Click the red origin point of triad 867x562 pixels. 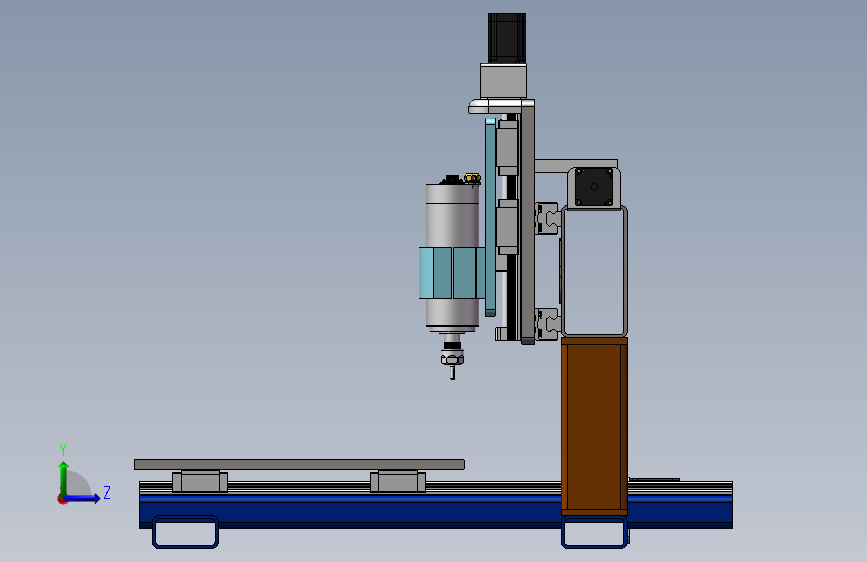[62, 499]
